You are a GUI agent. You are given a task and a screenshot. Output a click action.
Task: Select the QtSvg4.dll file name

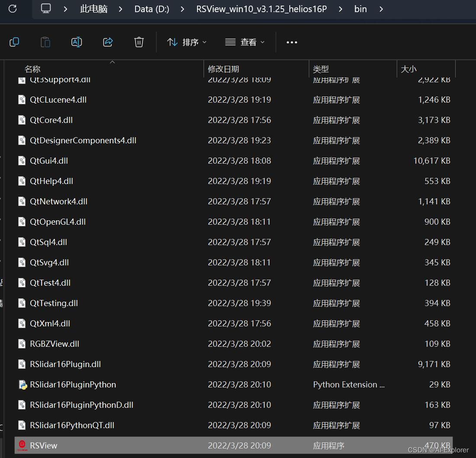pyautogui.click(x=49, y=262)
